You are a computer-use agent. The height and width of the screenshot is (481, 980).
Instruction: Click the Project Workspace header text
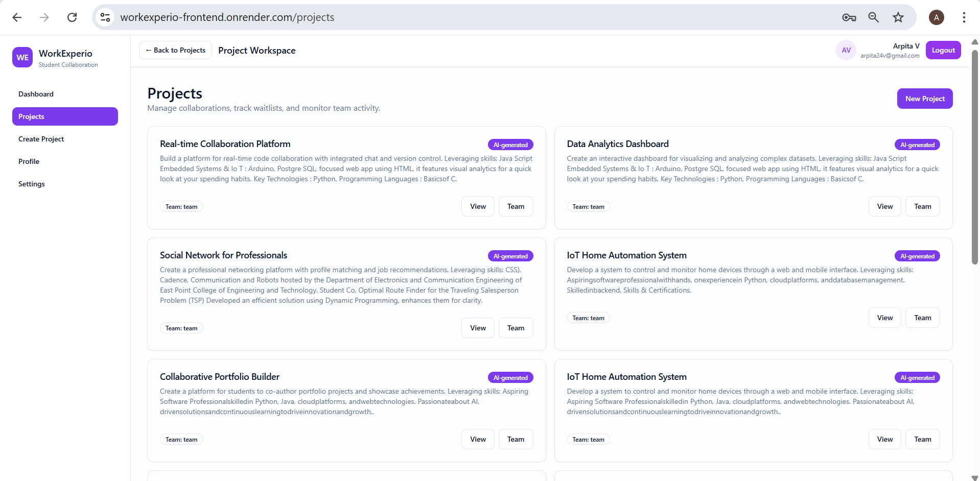[257, 51]
